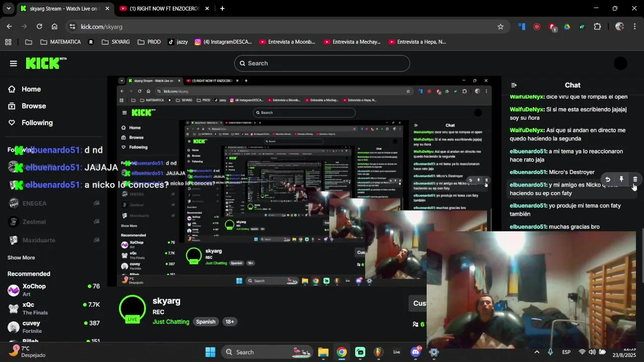Click the skyarg LIVE avatar
This screenshot has height=362, width=644.
tap(132, 309)
